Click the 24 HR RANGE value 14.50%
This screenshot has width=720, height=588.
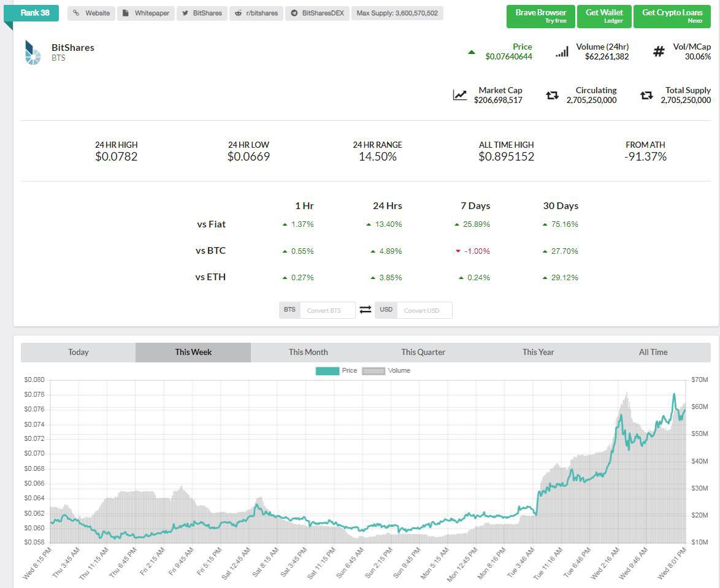click(x=377, y=156)
